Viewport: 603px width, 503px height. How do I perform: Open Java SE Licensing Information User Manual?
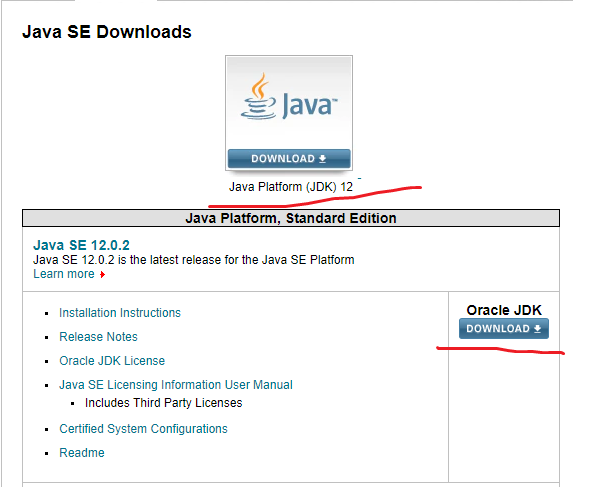[x=176, y=385]
